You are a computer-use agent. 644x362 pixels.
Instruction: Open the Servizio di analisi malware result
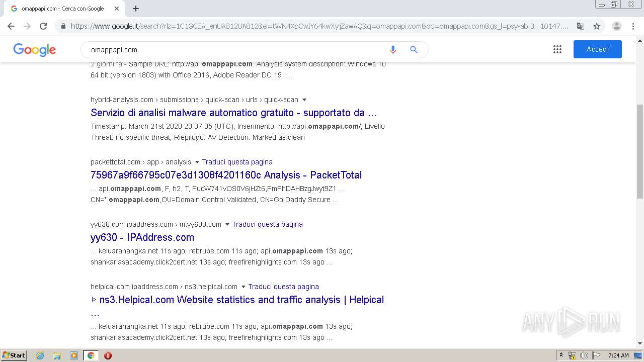click(233, 113)
